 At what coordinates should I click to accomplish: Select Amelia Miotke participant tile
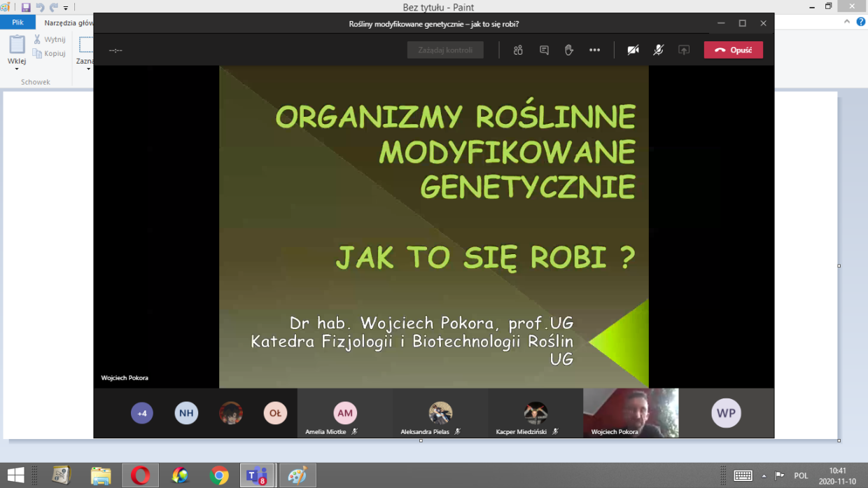pyautogui.click(x=344, y=414)
